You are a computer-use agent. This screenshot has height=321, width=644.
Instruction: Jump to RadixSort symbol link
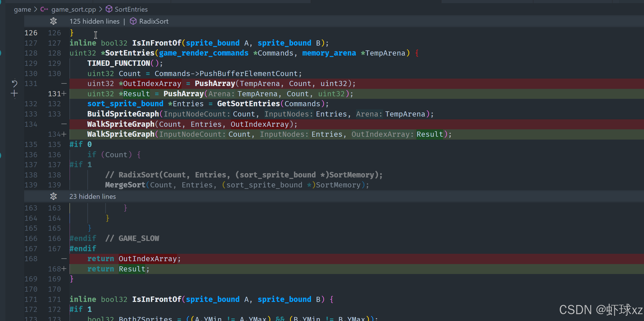pos(154,21)
